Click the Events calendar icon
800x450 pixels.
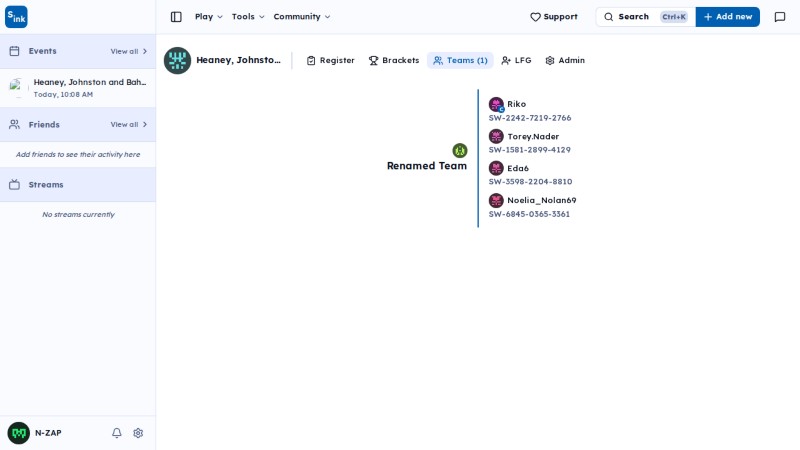coord(14,51)
